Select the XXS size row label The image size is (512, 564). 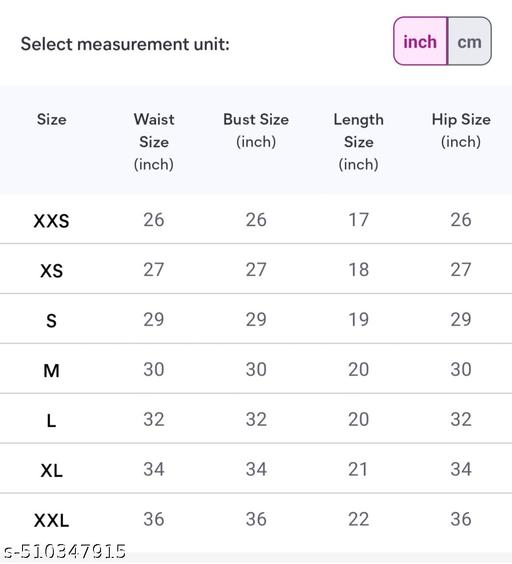[x=51, y=221]
